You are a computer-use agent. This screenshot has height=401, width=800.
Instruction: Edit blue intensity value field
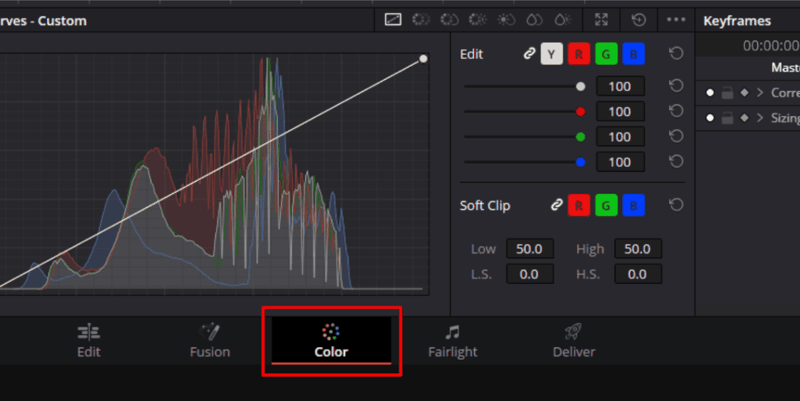[x=620, y=162]
